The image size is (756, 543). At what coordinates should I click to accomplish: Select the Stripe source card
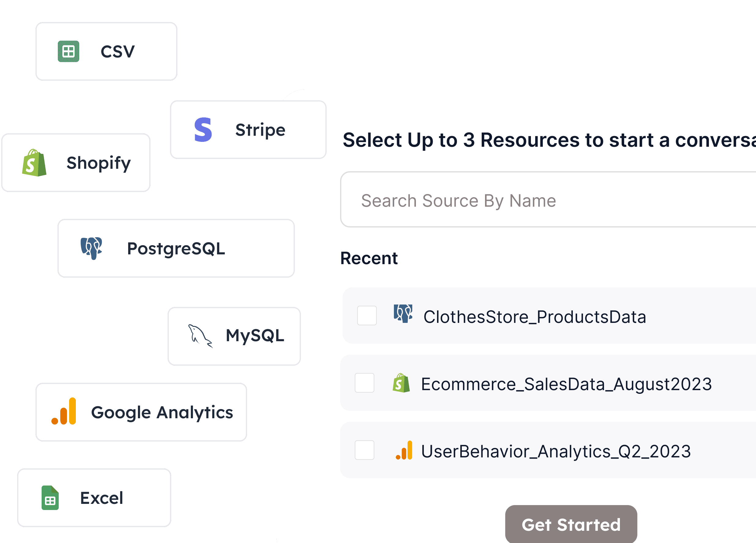click(248, 129)
